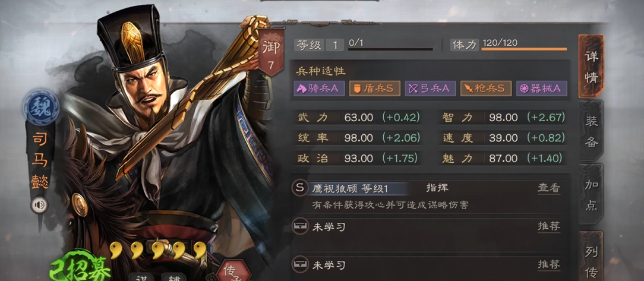Click the first empty skill slot icon

pyautogui.click(x=300, y=226)
